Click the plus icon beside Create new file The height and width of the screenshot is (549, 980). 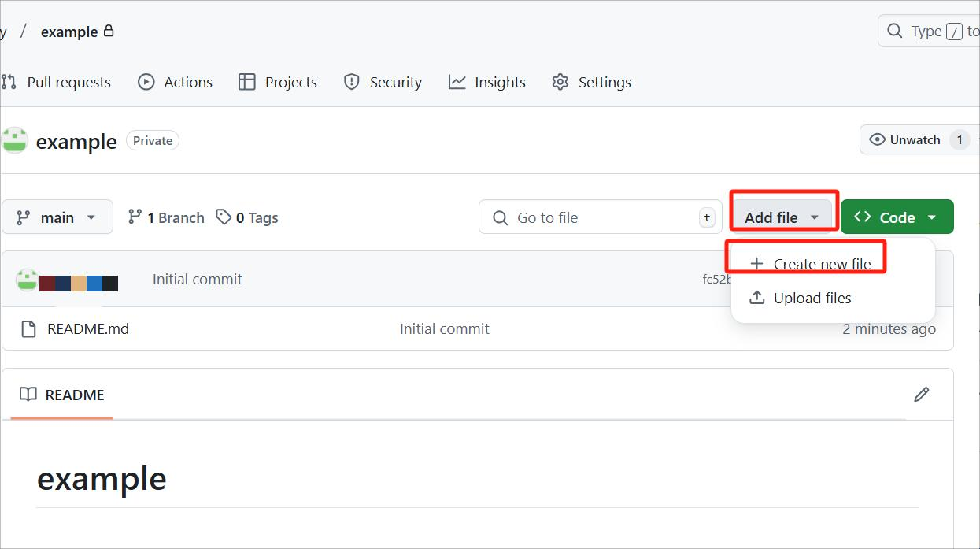(x=756, y=264)
